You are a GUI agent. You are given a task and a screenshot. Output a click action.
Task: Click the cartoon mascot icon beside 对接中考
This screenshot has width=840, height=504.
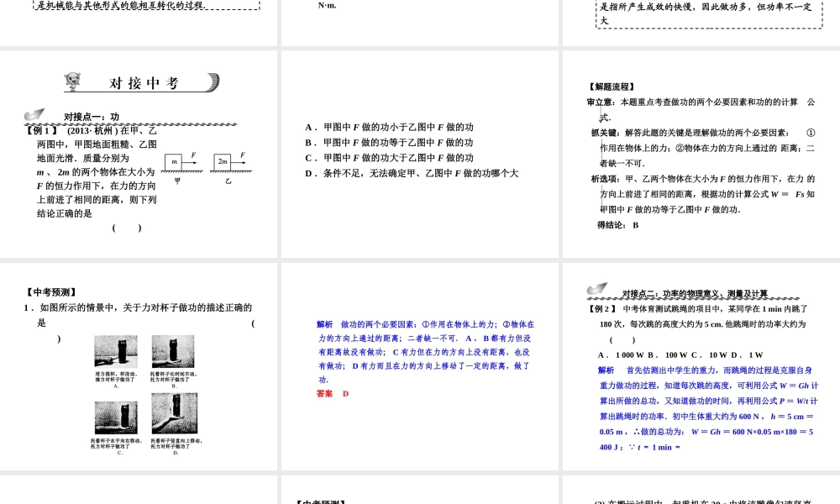tap(72, 81)
